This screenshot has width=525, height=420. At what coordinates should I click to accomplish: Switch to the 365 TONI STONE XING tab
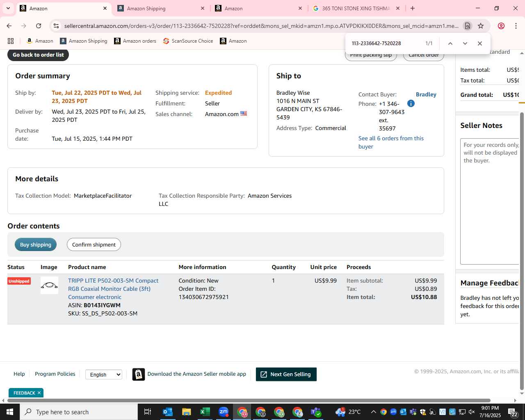pyautogui.click(x=356, y=8)
